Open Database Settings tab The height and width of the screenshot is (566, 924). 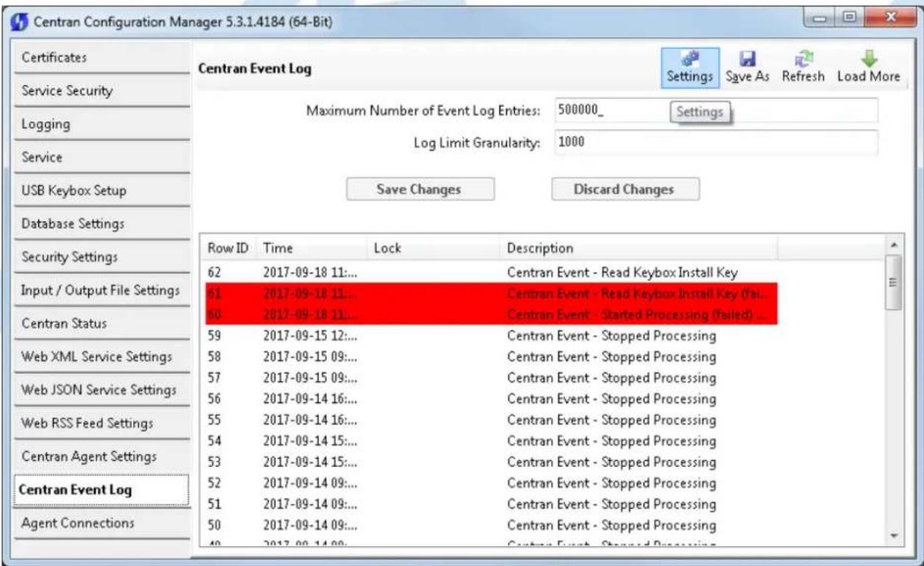point(102,223)
